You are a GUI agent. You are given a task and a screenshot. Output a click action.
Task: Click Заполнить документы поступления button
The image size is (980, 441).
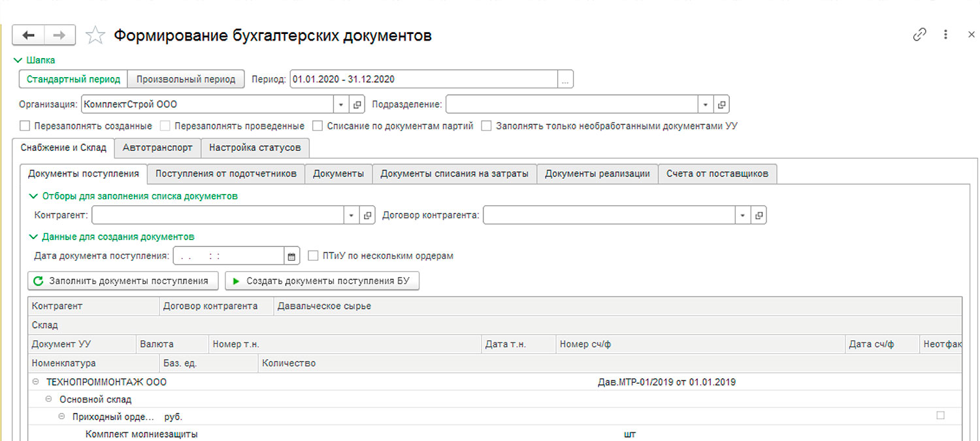coord(122,281)
